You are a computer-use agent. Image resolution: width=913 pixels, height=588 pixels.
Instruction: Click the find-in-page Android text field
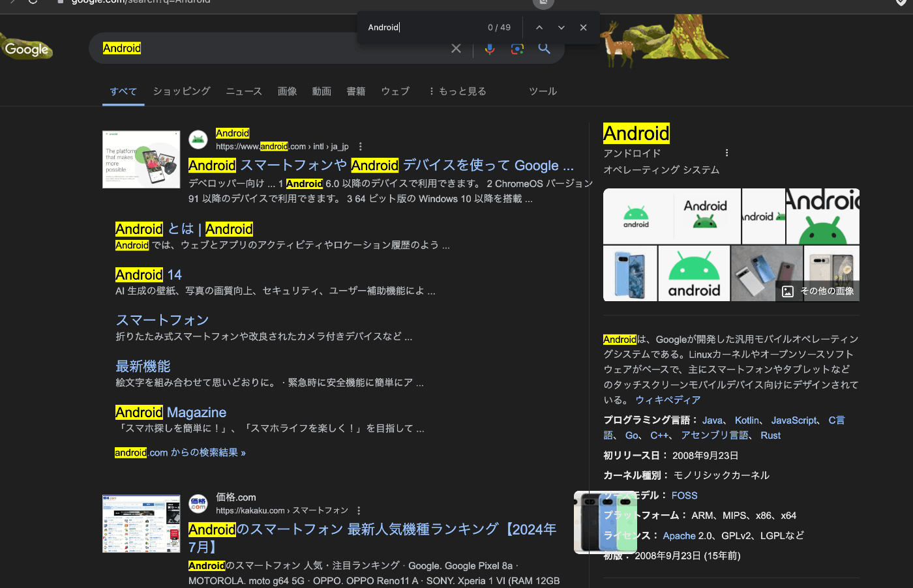tap(424, 27)
